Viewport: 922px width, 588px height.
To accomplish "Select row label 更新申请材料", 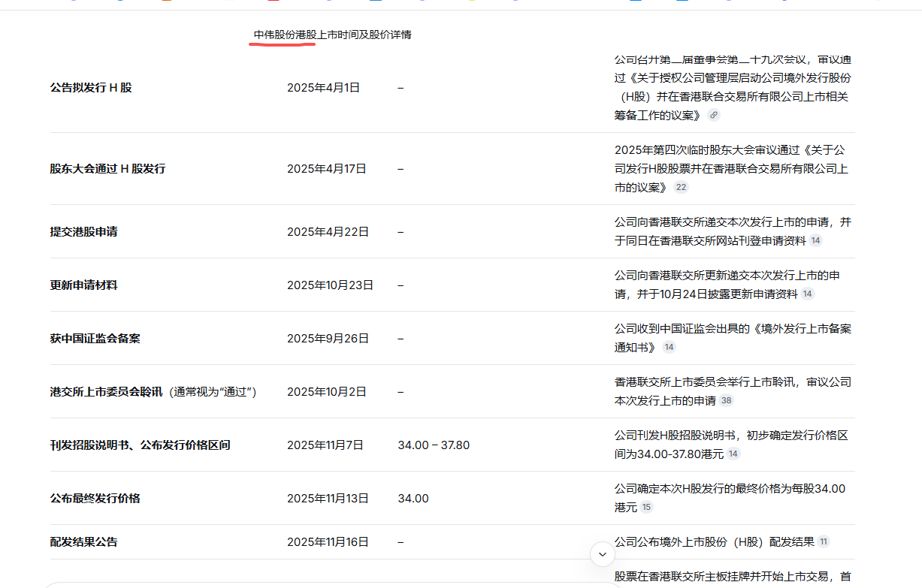I will point(83,285).
